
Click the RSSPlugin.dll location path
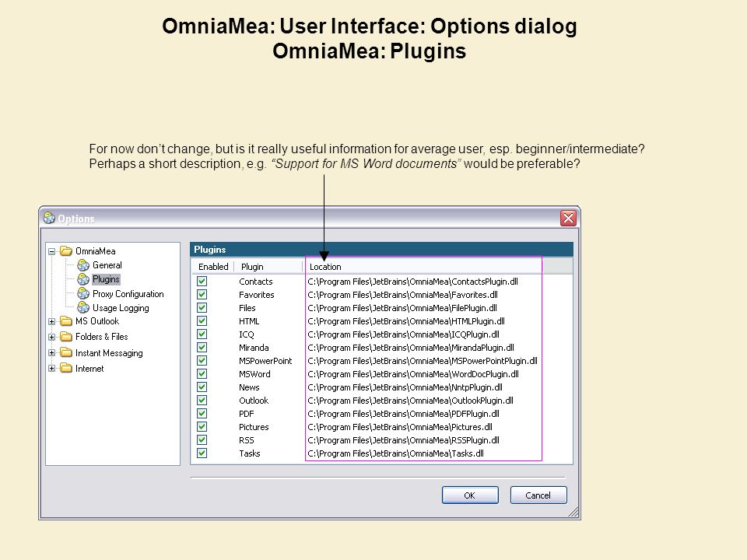(x=404, y=440)
